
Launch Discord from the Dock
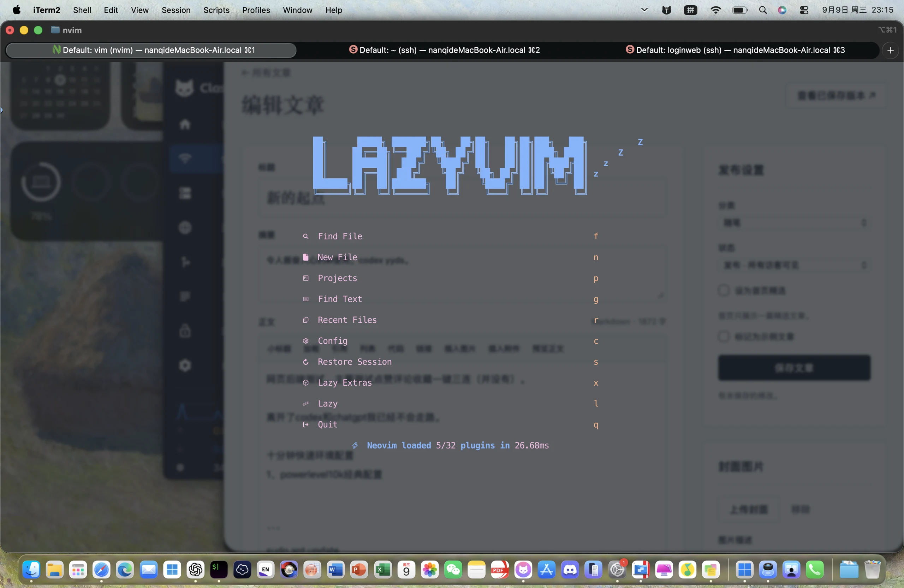[570, 569]
